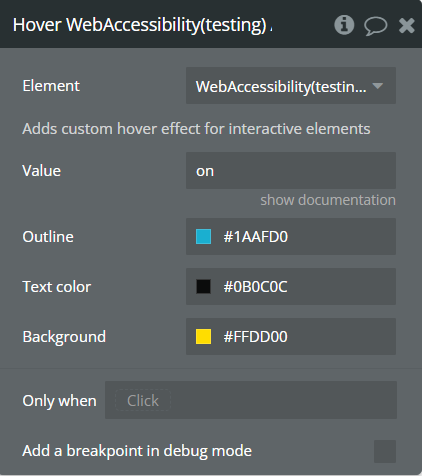The image size is (422, 476).
Task: Open the Element WebAccessibility dropdown
Action: coord(291,86)
